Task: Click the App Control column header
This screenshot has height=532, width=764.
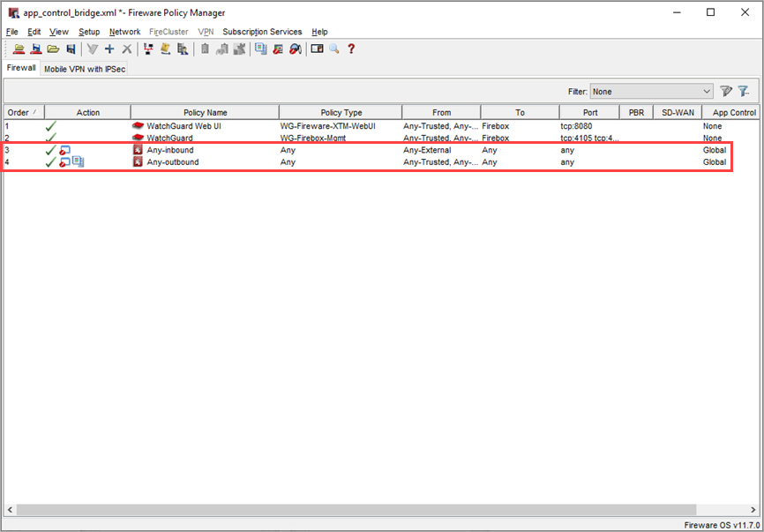Action: pyautogui.click(x=733, y=113)
